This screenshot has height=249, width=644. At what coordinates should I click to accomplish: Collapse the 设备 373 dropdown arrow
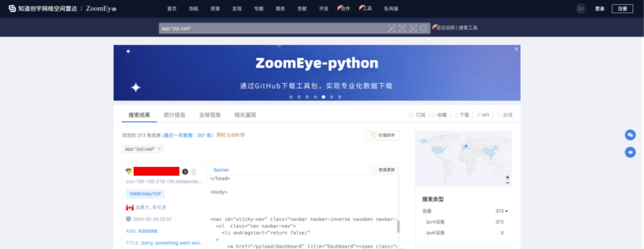[x=506, y=211]
